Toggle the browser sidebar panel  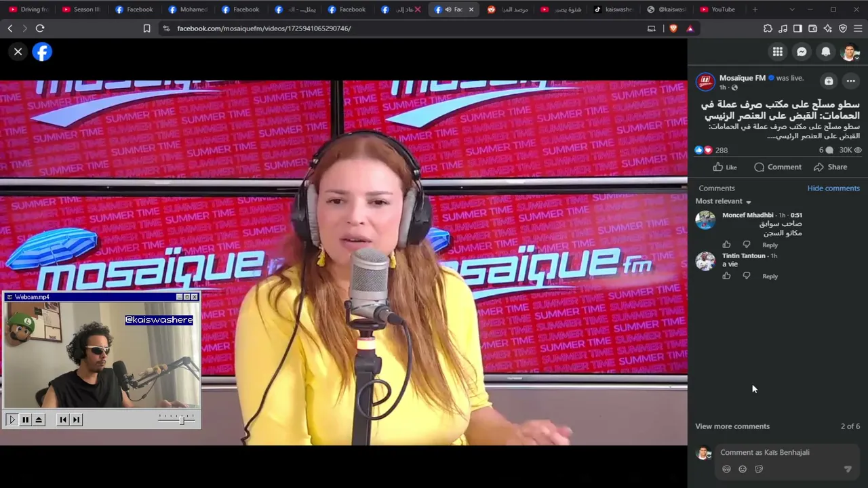797,28
